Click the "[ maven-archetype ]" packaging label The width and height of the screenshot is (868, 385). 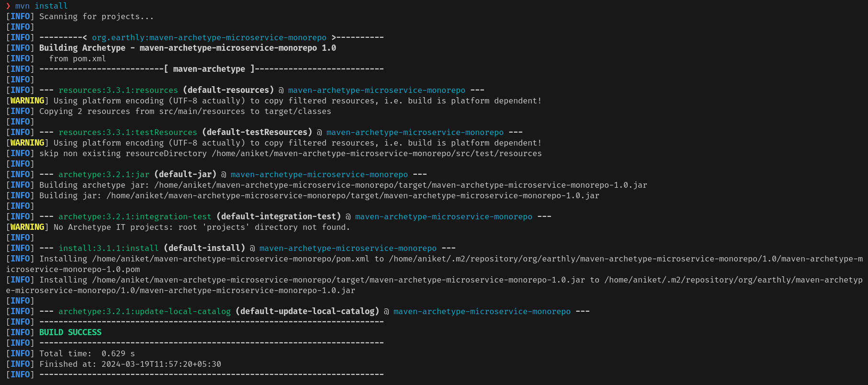click(x=209, y=69)
